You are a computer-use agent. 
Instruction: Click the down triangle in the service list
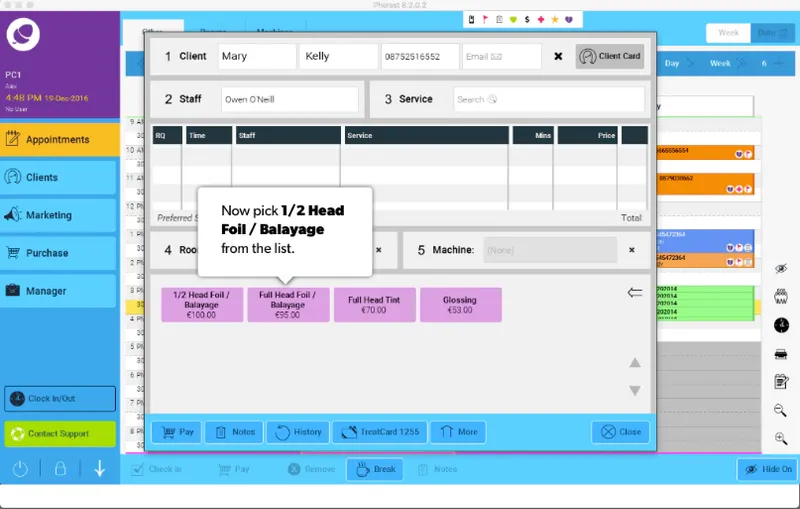(635, 391)
